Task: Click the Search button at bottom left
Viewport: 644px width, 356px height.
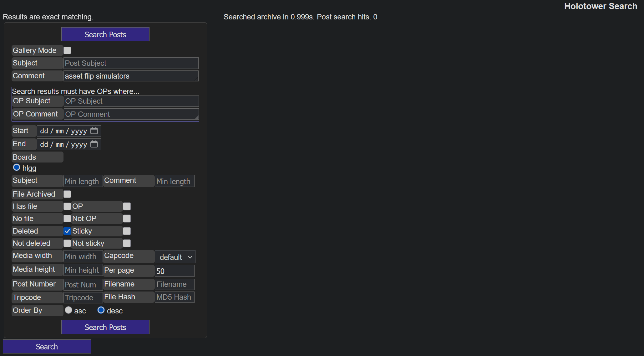Action: pyautogui.click(x=47, y=347)
